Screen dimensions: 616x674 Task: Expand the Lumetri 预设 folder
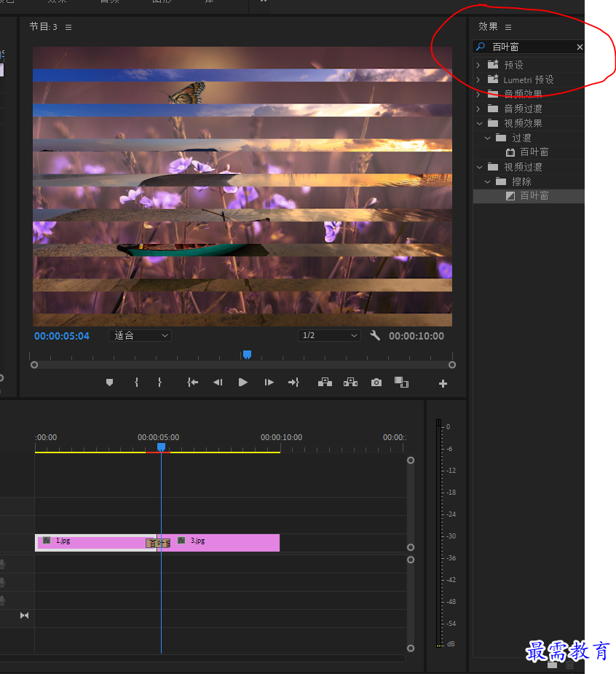coord(478,79)
